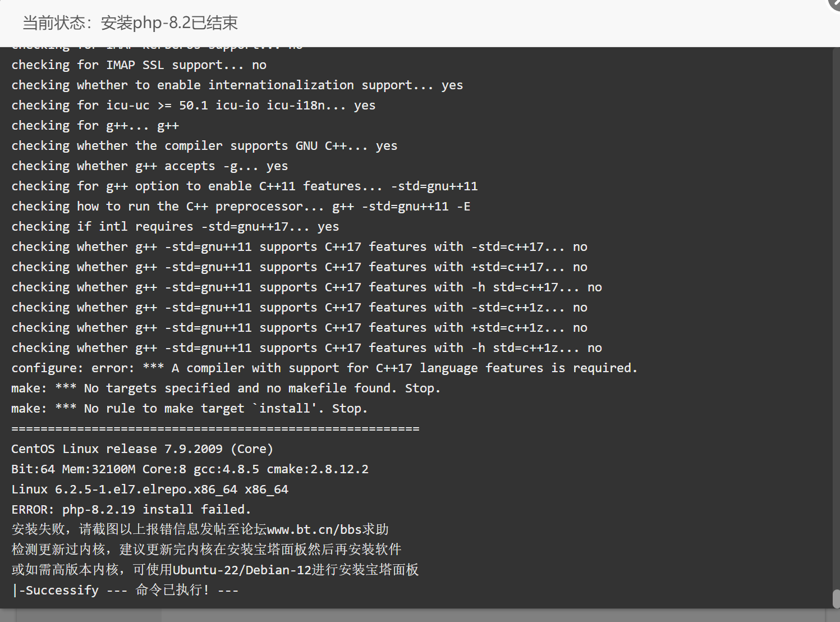Click the CentOS Linux release 7.9.2009 line

[142, 449]
